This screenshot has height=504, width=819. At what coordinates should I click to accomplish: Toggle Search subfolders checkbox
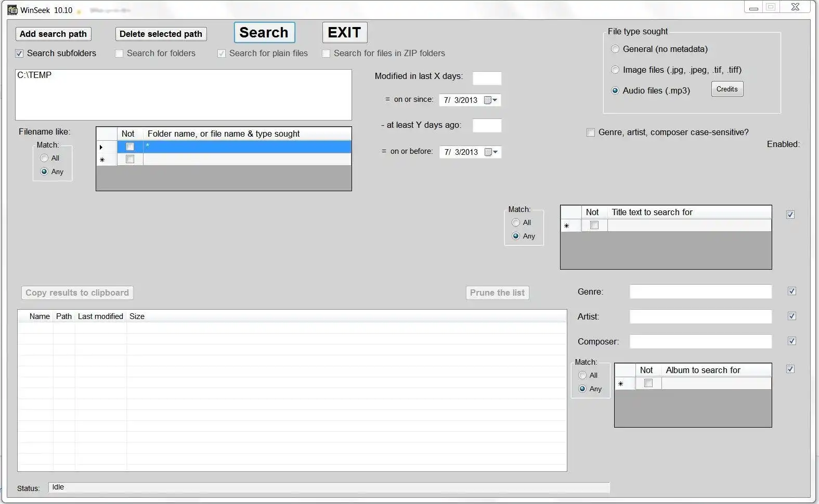(x=19, y=54)
